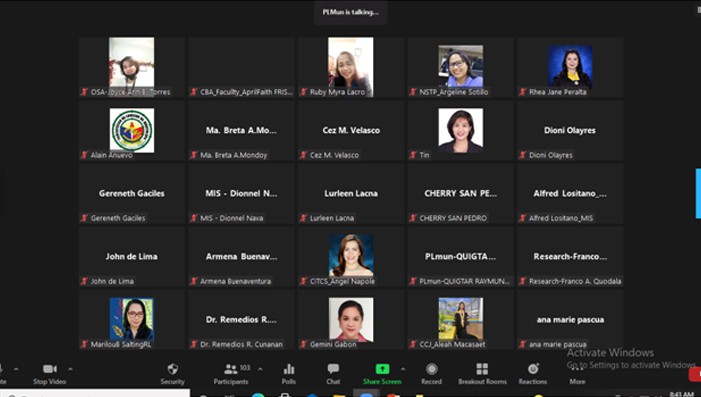Screen dimensions: 701x397
Task: Open Breakout Rooms grid icon
Action: tap(482, 369)
